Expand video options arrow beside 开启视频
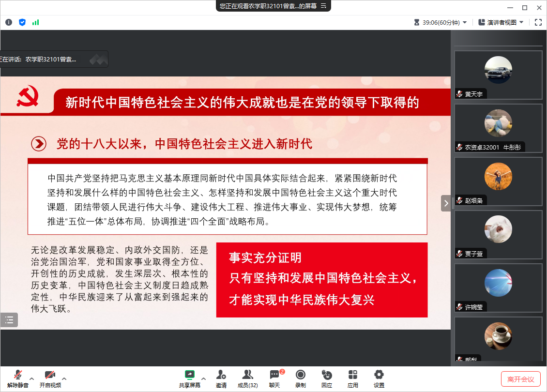This screenshot has width=547, height=392. [x=64, y=378]
